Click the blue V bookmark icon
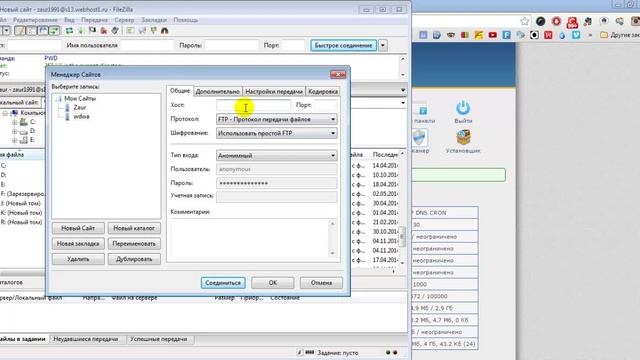640x360 pixels. click(576, 35)
